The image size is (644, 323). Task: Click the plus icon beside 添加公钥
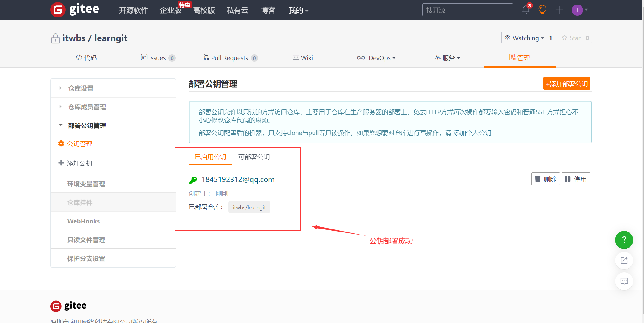coord(61,163)
